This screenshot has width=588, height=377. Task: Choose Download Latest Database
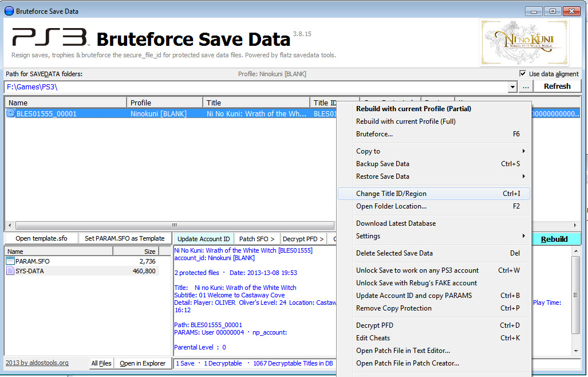434,223
